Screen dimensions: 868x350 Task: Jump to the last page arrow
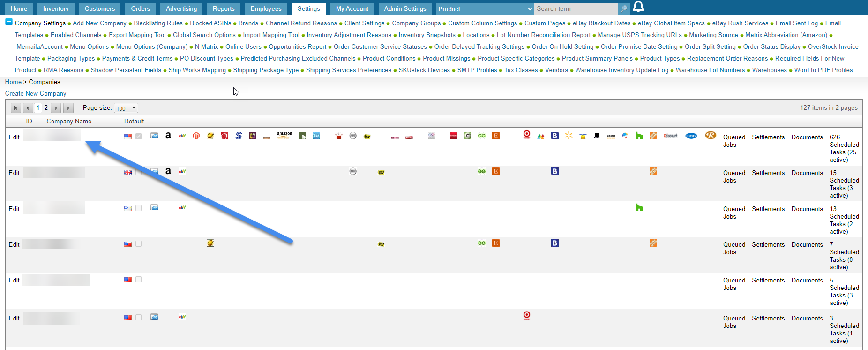[x=68, y=108]
